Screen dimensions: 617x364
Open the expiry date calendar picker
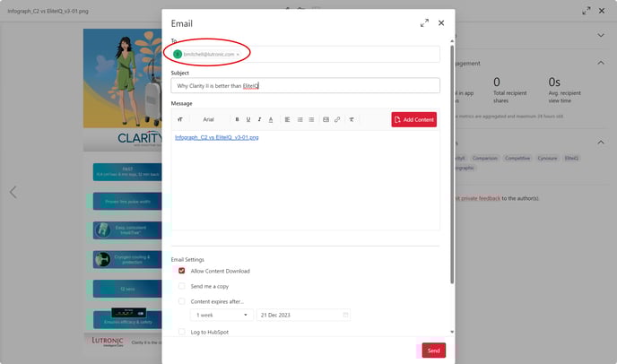coord(345,316)
